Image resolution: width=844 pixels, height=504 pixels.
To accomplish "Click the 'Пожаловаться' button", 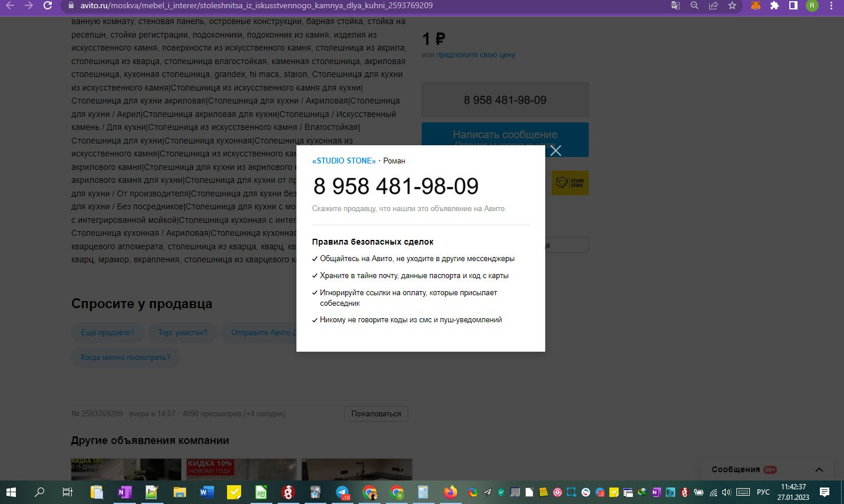I will (376, 413).
